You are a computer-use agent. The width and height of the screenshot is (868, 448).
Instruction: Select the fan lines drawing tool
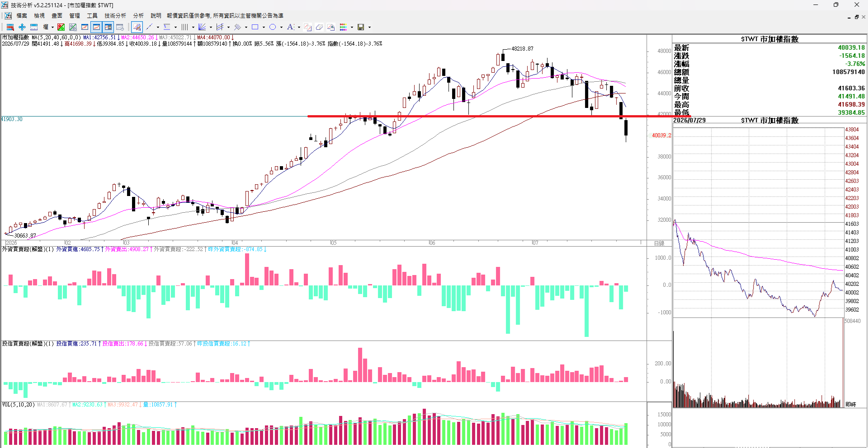pyautogui.click(x=202, y=27)
